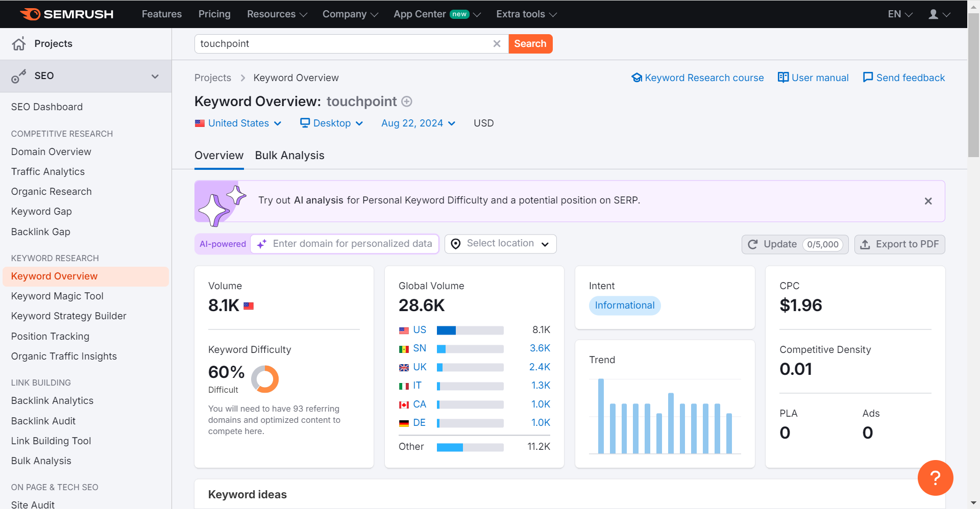The image size is (980, 509).
Task: Click the AI sparkle icon in domain field
Action: (262, 244)
